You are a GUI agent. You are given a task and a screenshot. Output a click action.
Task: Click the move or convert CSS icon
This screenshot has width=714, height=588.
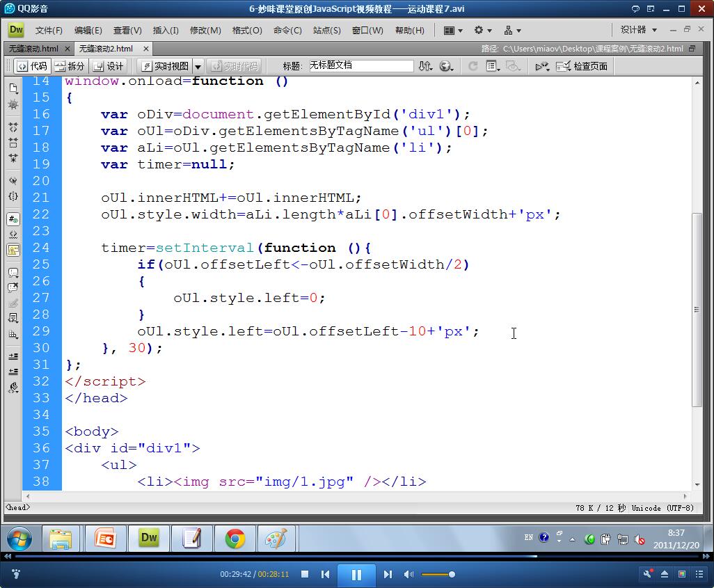coord(13,334)
